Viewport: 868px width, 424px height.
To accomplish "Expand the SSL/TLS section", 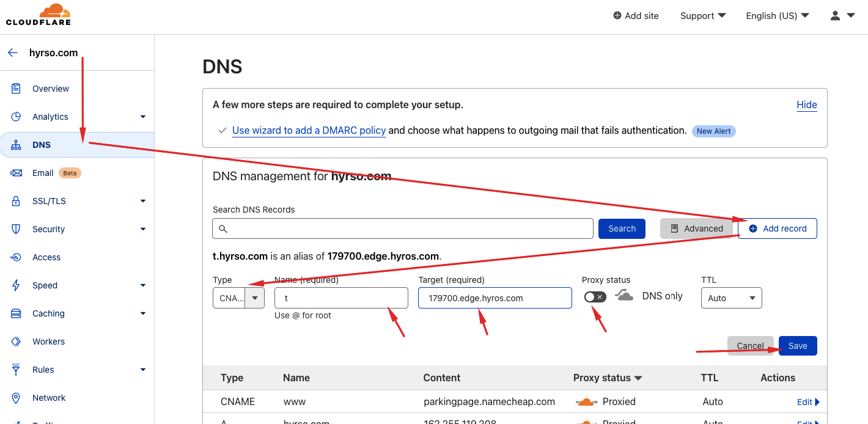I will pos(49,200).
